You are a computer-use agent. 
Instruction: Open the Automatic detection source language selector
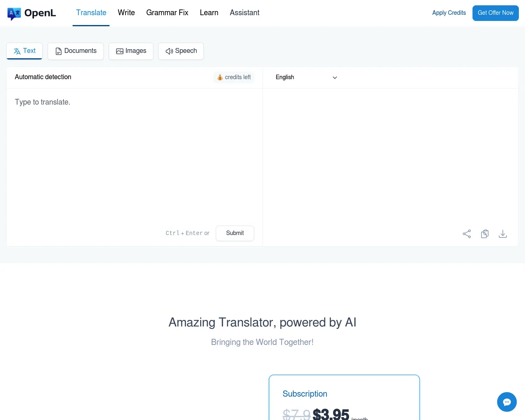click(x=43, y=77)
